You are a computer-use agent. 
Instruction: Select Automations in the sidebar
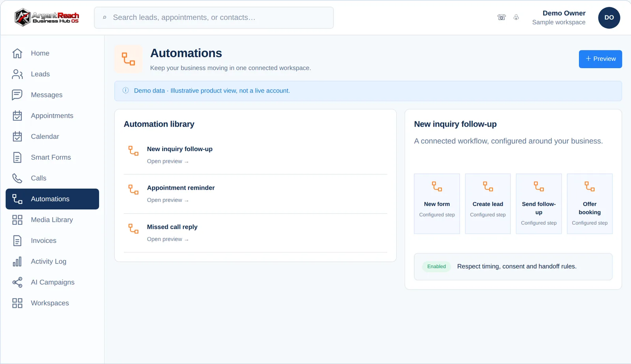point(52,199)
